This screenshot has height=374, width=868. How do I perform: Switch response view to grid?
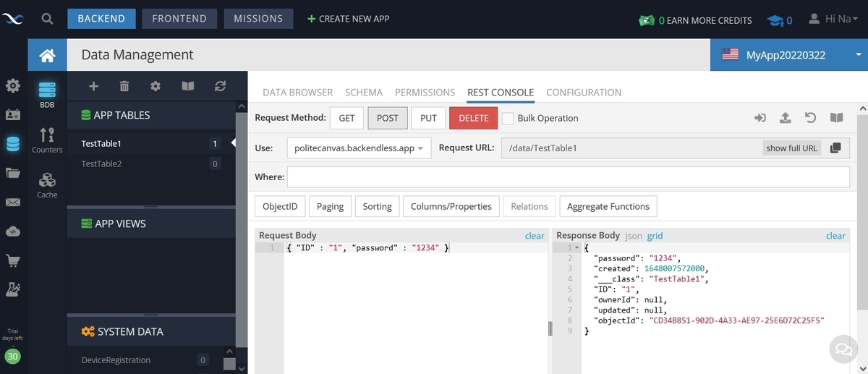point(655,236)
